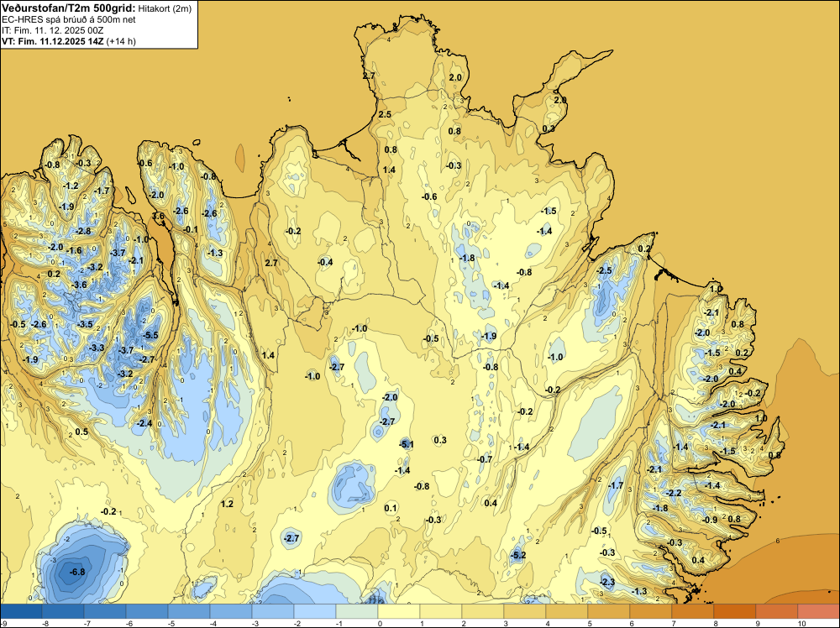Click the legend swatch between 9 and 10
840x628 pixels.
coord(777,611)
